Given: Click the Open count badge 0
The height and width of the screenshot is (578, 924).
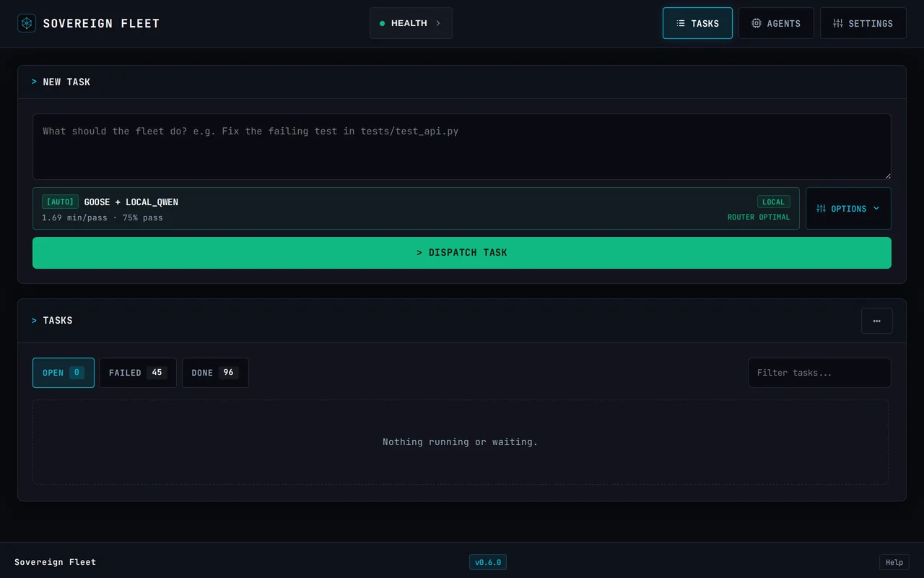Looking at the screenshot, I should pyautogui.click(x=77, y=373).
